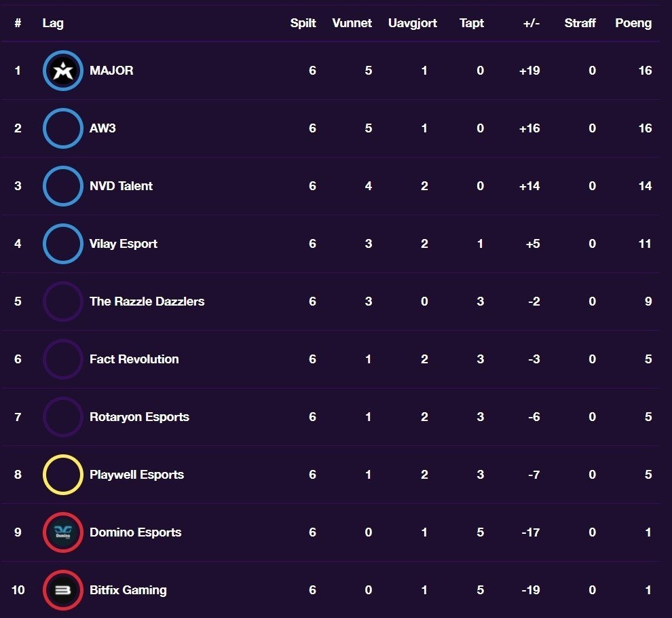Select the Vilay Esport team name
672x618 pixels.
(x=123, y=244)
